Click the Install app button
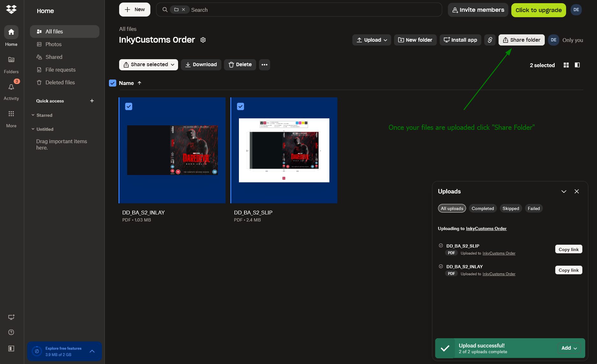 click(x=460, y=40)
